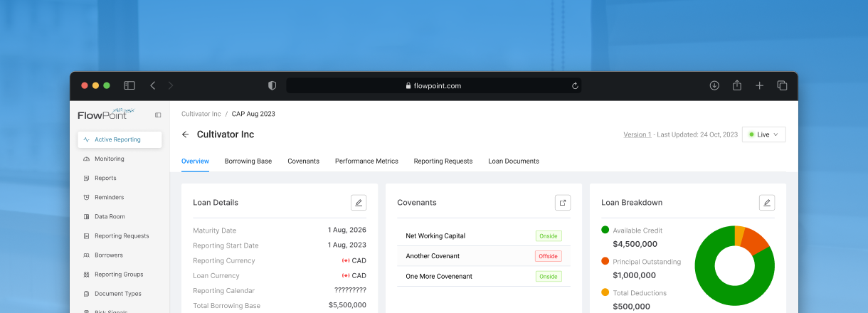Image resolution: width=868 pixels, height=313 pixels.
Task: Open Active Reporting in sidebar
Action: point(120,139)
